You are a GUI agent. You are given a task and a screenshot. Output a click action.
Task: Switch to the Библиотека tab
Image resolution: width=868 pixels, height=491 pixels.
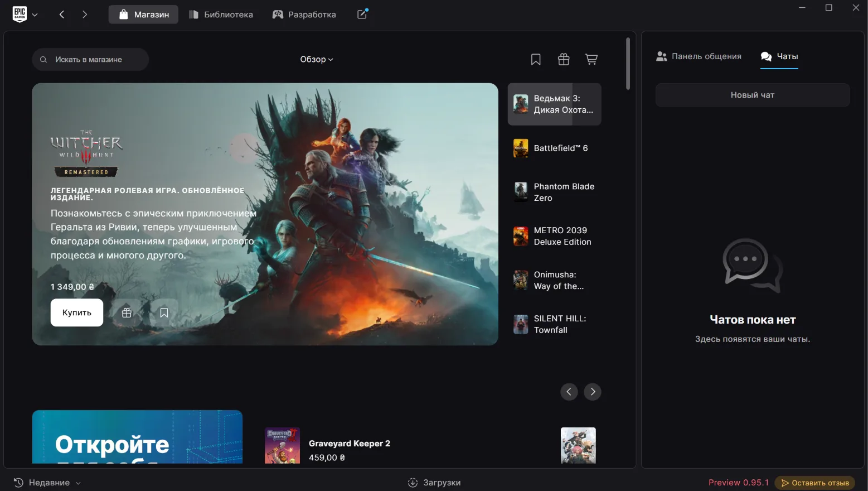221,15
